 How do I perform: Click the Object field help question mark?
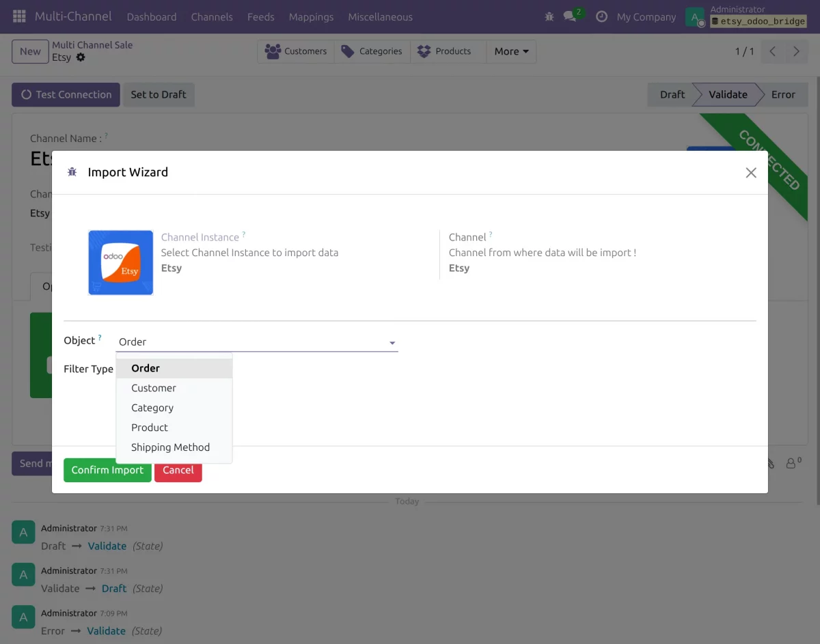click(x=100, y=337)
